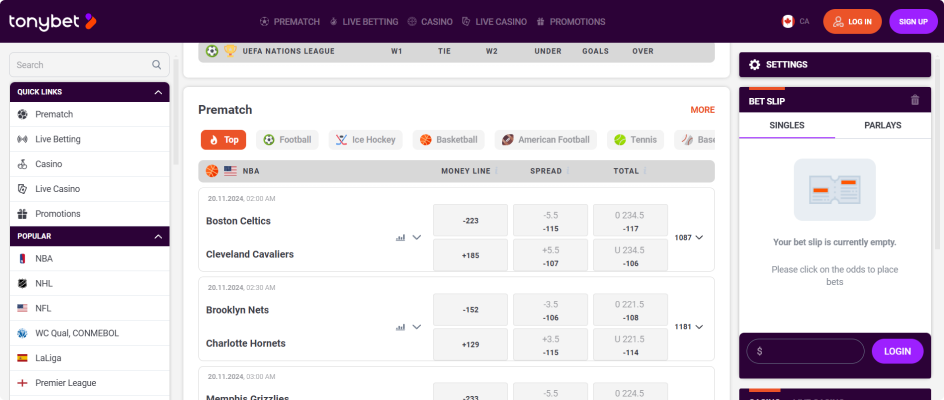Viewport: 944px width, 400px height.
Task: Select the Top sports filter
Action: [223, 140]
